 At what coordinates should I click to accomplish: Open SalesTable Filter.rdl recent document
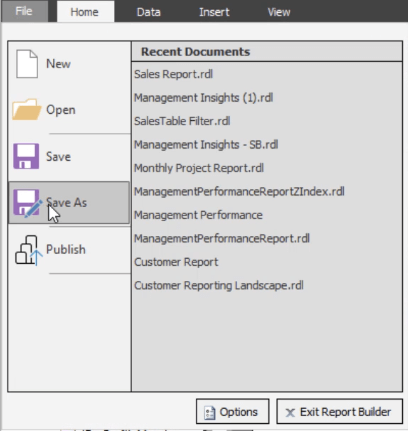click(x=182, y=121)
